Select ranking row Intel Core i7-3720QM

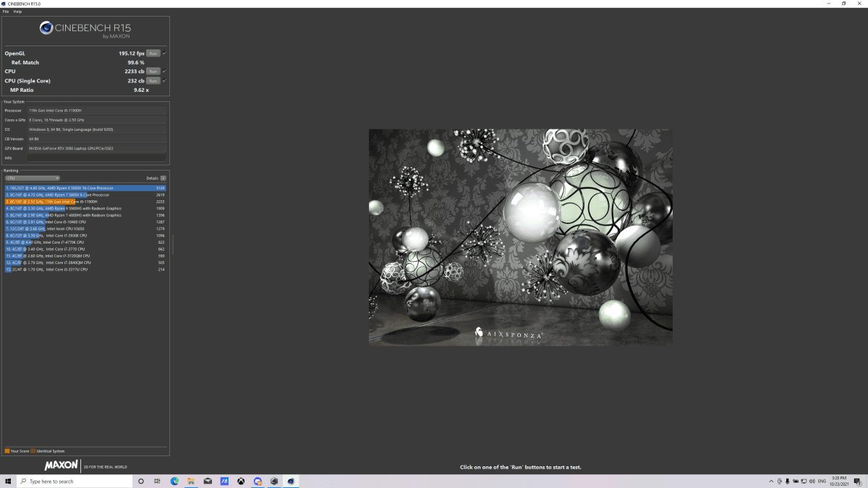coord(85,256)
